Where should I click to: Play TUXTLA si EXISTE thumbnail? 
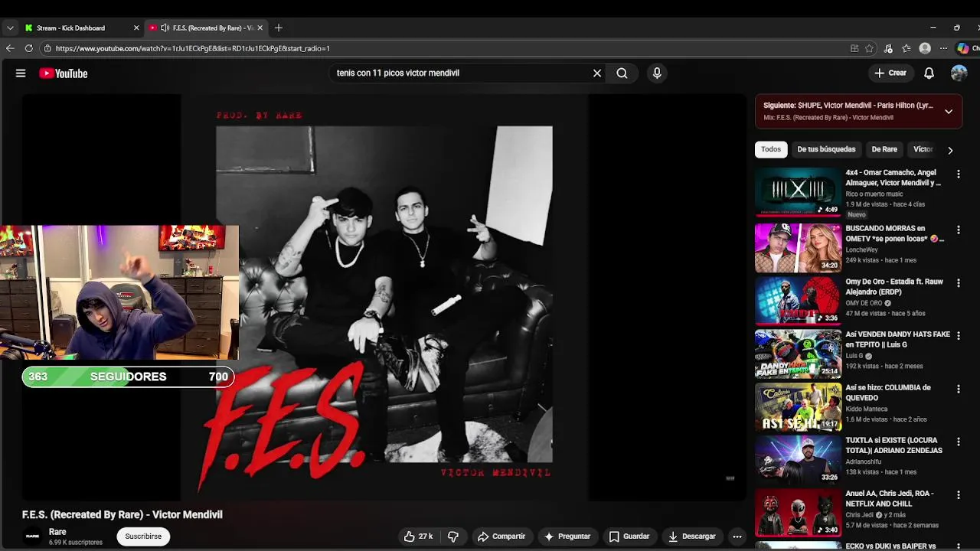point(798,460)
